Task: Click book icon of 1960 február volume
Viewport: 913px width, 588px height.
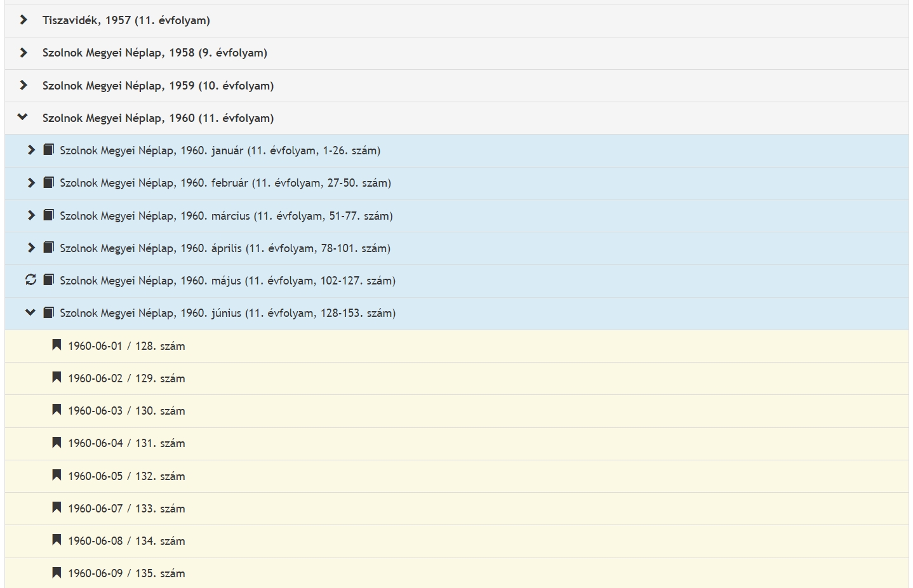Action: (48, 182)
